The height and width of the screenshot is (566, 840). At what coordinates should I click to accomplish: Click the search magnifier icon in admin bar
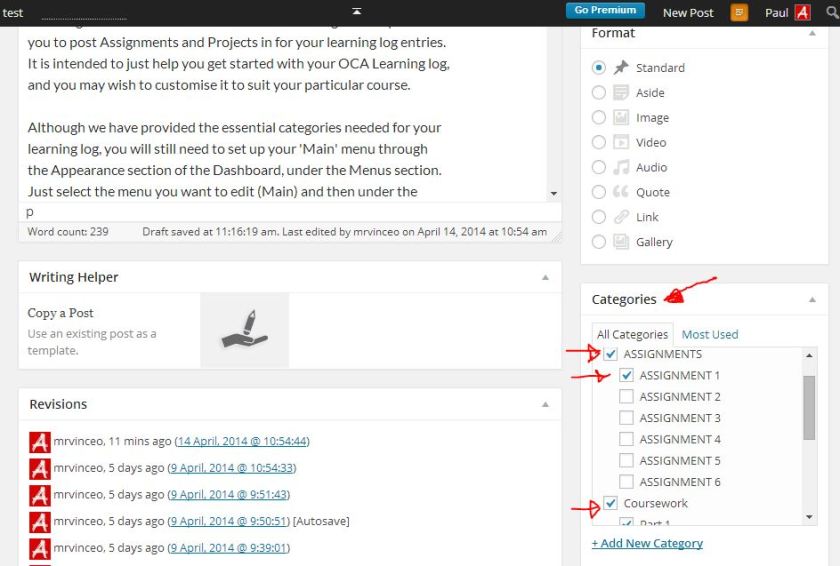[831, 13]
